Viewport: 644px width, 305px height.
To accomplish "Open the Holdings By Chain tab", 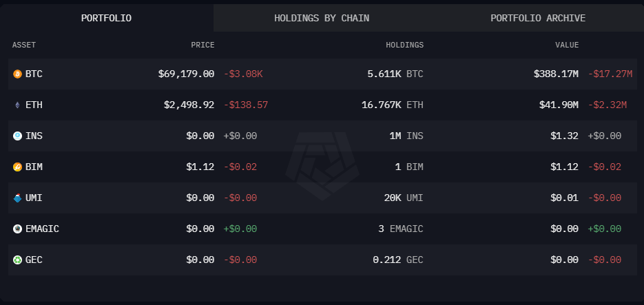I will coord(321,18).
